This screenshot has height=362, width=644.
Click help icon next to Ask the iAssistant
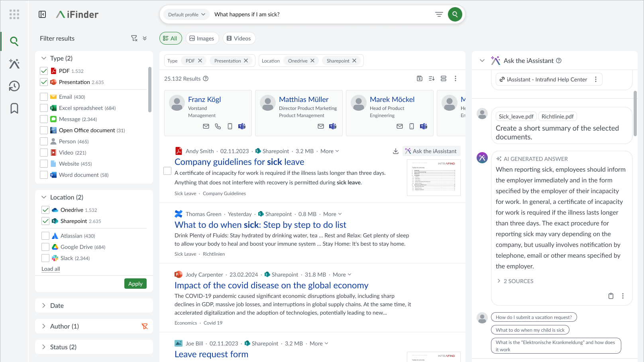coord(559,61)
